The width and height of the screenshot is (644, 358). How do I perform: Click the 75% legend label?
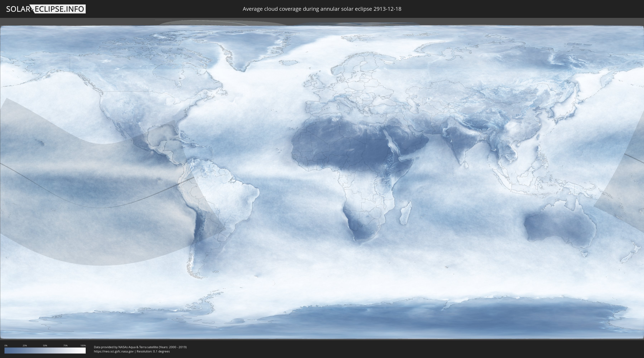(x=65, y=345)
